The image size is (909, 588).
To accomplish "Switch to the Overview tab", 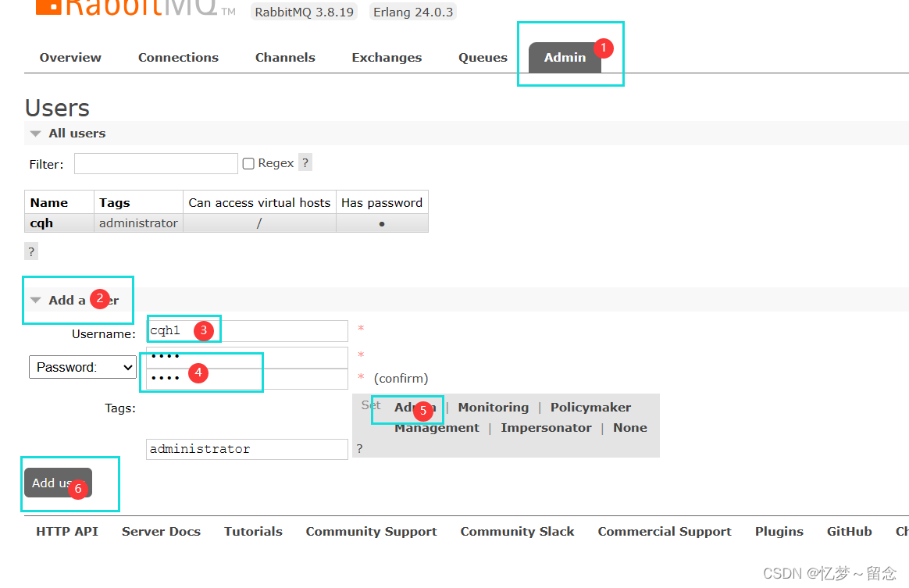I will click(70, 57).
